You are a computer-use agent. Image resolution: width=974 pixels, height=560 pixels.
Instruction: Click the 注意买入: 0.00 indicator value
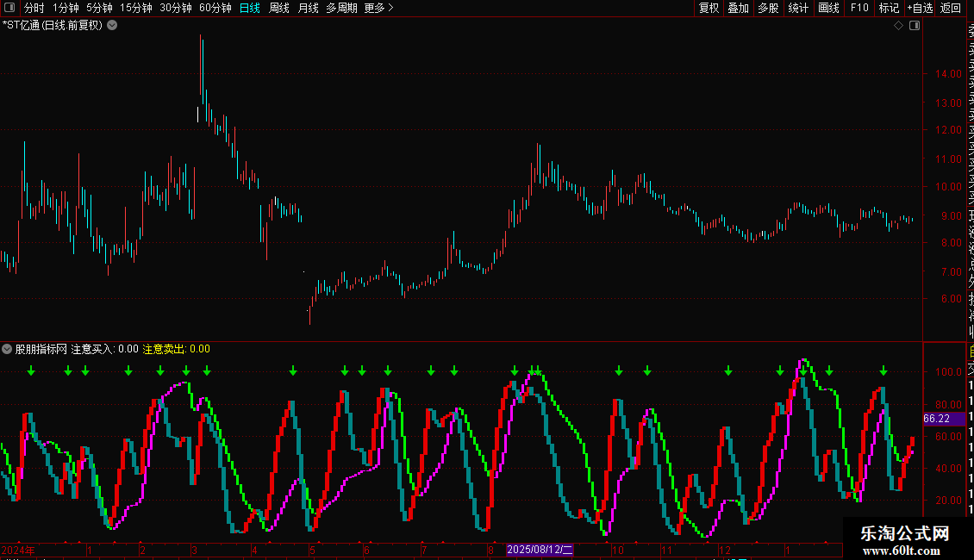104,349
